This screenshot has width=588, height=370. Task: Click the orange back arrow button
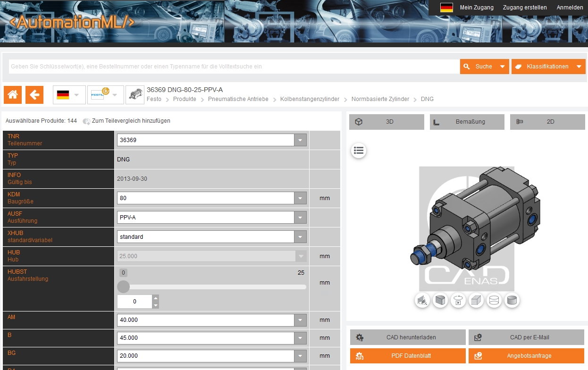click(34, 95)
